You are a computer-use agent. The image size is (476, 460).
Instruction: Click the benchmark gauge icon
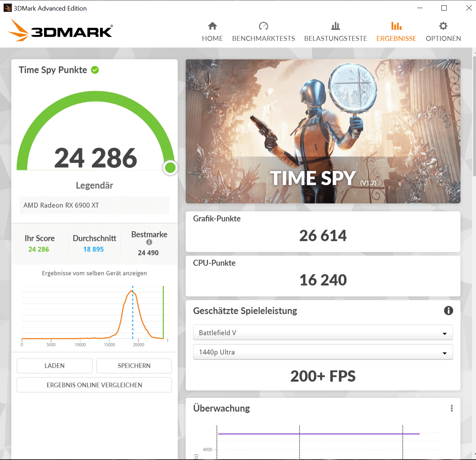264,26
